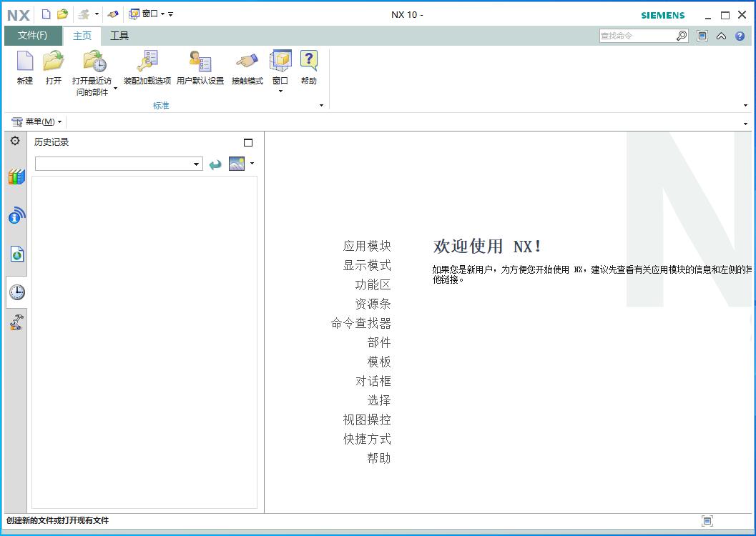756x536 pixels.
Task: Click the 应用模块 welcome page link
Action: (x=367, y=246)
